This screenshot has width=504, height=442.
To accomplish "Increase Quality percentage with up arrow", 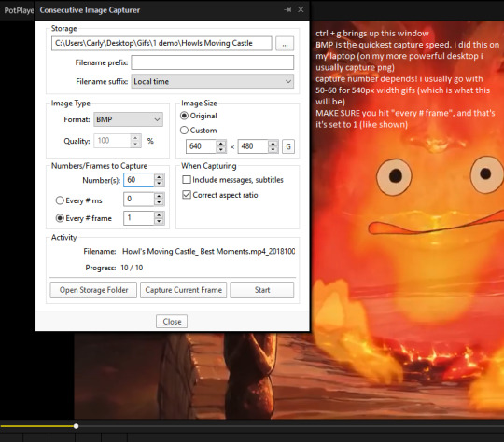I will [135, 137].
